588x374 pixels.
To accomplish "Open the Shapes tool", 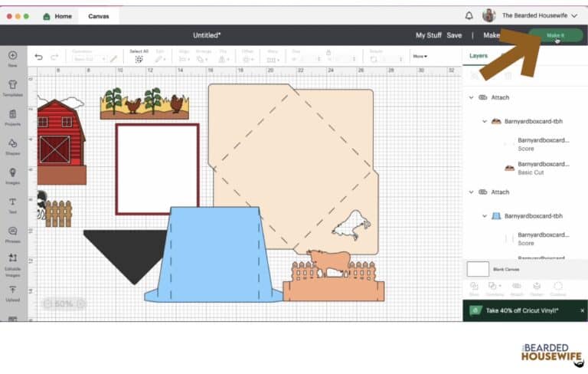I will coord(13,146).
